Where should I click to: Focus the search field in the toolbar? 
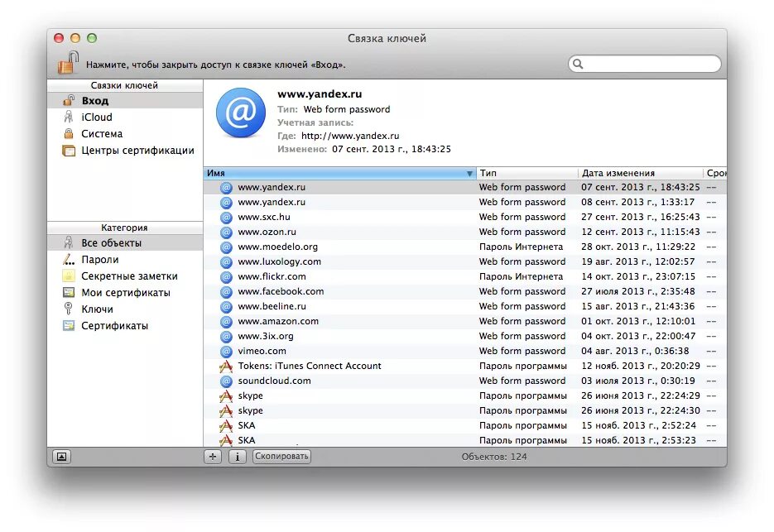tap(644, 64)
